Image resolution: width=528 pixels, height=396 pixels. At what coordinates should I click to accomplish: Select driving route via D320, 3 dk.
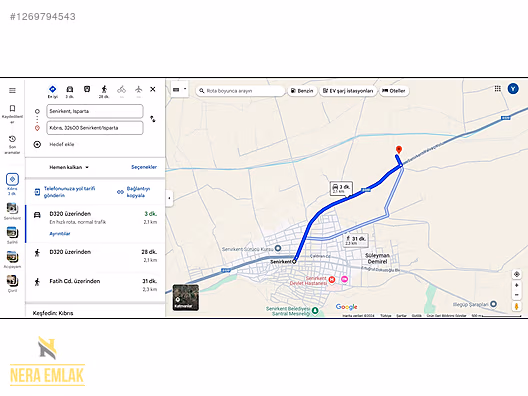96,224
